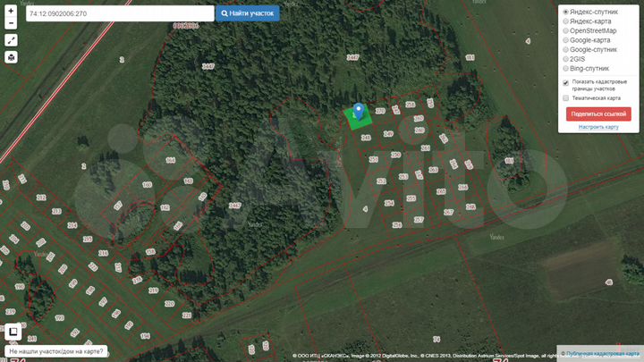Screen dimensions: 644x362
Task: Click parcel label 261
Action: (x=426, y=148)
